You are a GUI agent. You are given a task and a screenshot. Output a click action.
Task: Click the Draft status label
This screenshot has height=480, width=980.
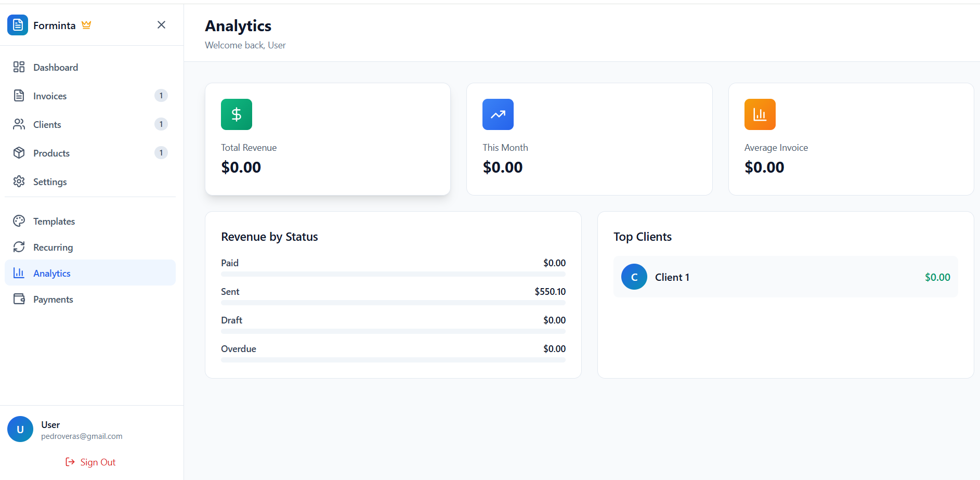(x=232, y=320)
